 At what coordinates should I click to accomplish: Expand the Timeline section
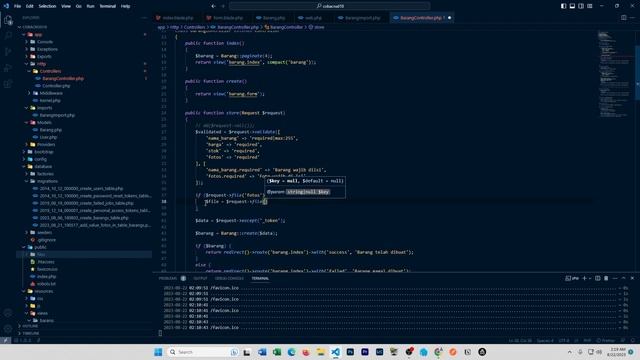click(x=84, y=333)
